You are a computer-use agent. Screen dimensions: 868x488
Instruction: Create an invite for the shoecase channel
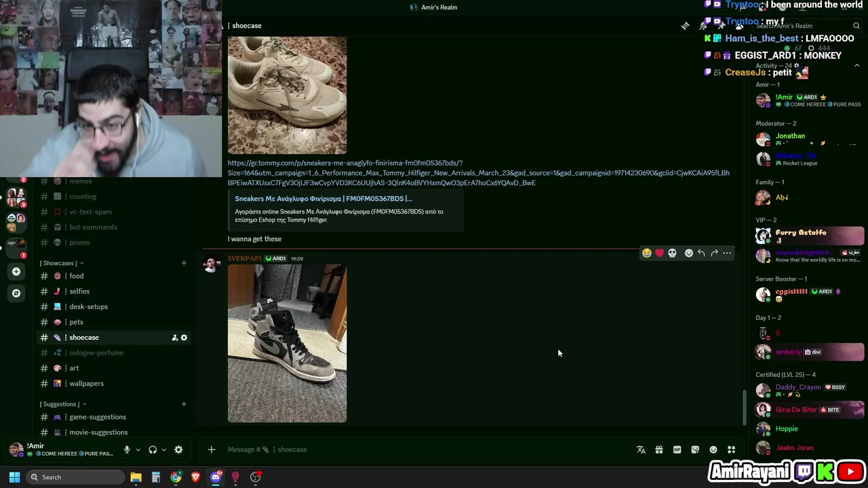coord(174,338)
